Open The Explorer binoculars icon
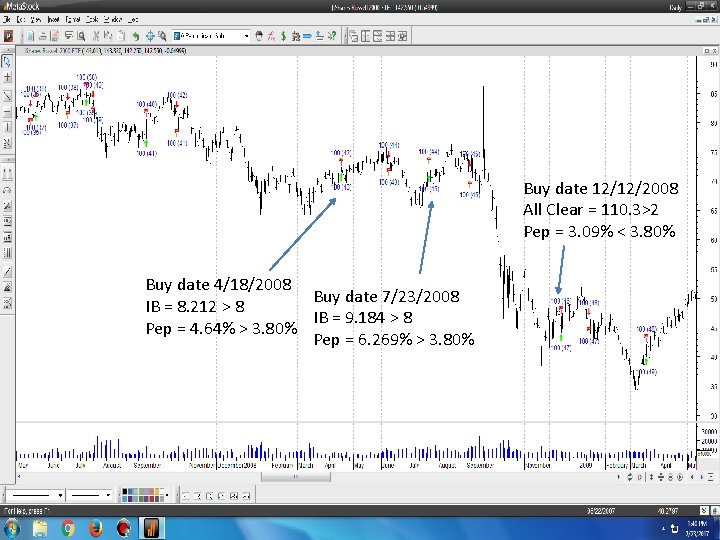Image resolution: width=720 pixels, height=540 pixels. (x=296, y=36)
